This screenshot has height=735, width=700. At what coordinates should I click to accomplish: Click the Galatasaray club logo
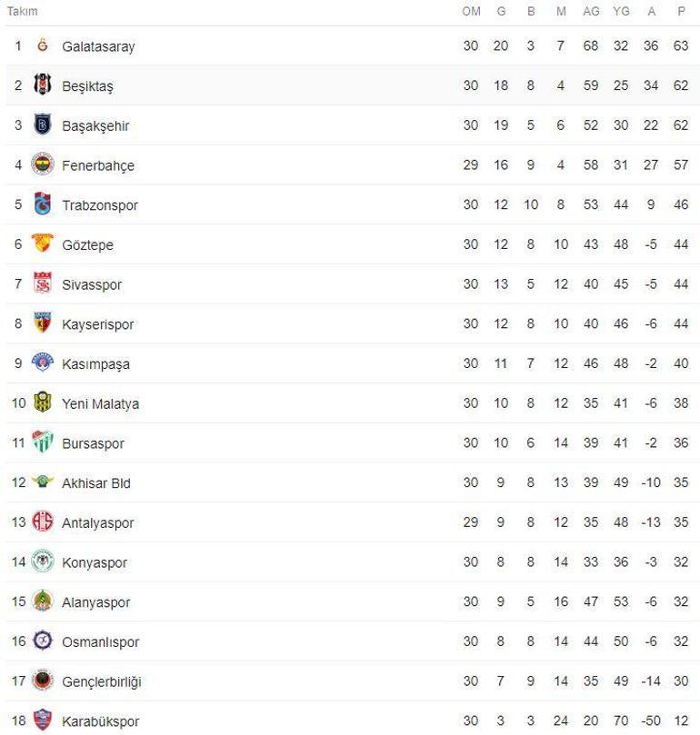pos(43,45)
